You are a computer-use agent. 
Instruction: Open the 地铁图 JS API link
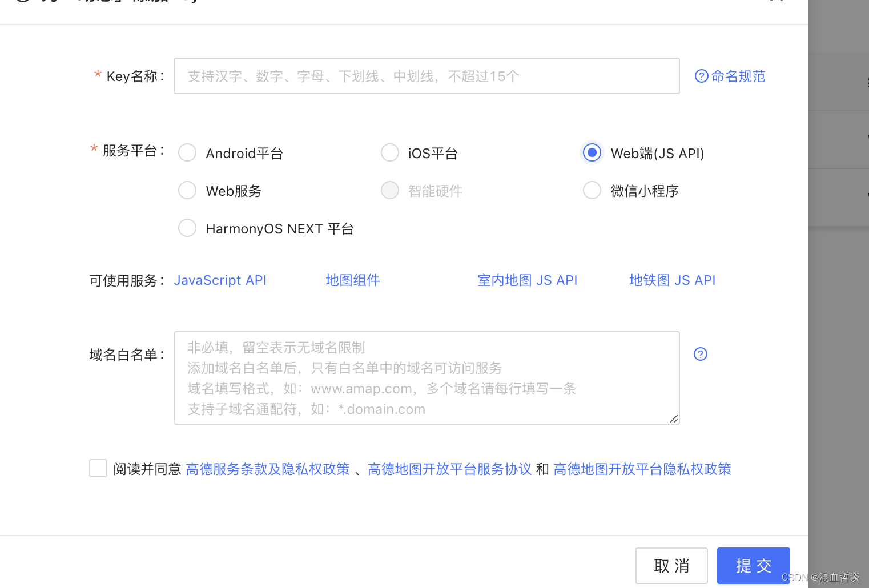tap(672, 280)
